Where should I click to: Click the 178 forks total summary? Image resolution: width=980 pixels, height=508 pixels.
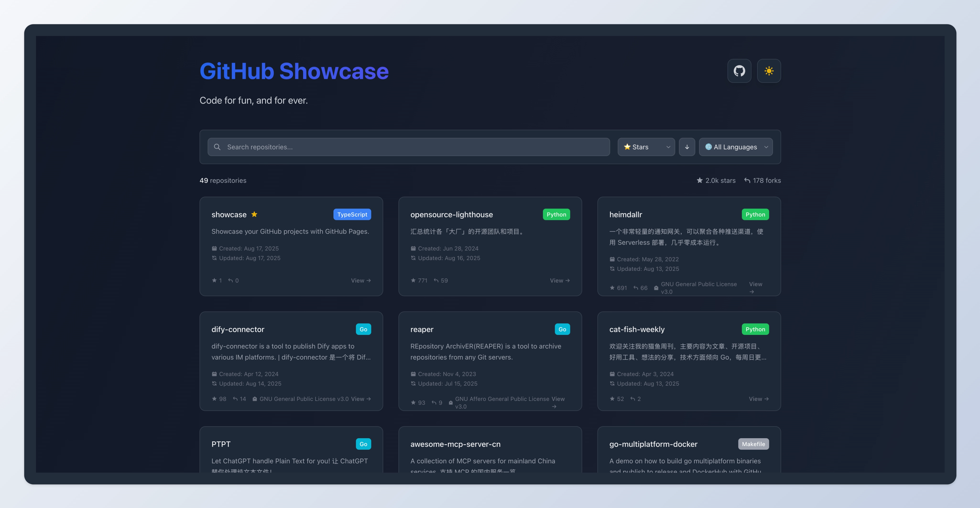click(x=762, y=180)
